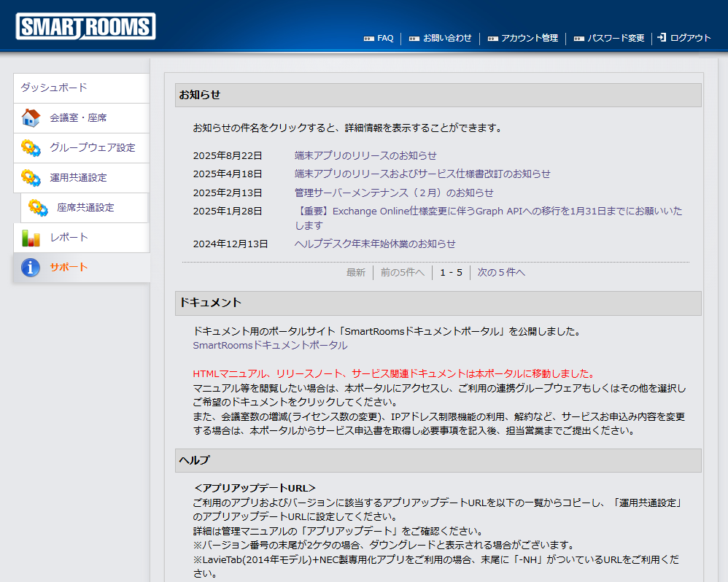Click the blue info icon for サポート

click(x=31, y=268)
